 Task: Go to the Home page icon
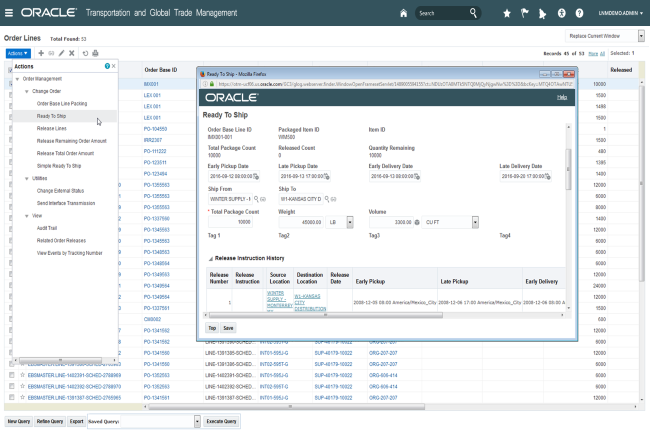[403, 13]
